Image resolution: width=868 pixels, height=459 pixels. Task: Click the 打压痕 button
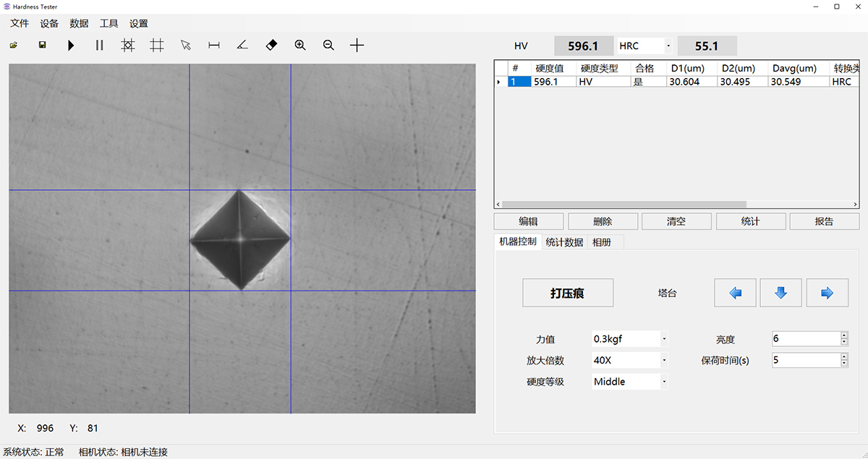coord(568,293)
